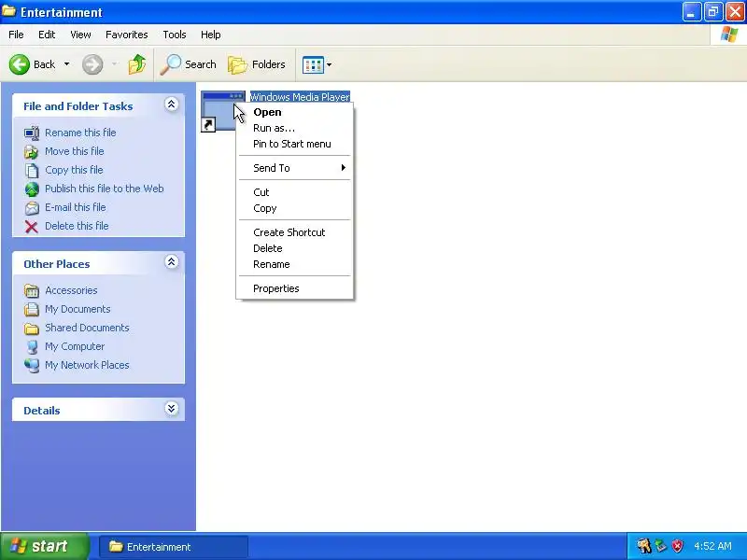Expand the Details panel
747x560 pixels.
click(x=172, y=409)
